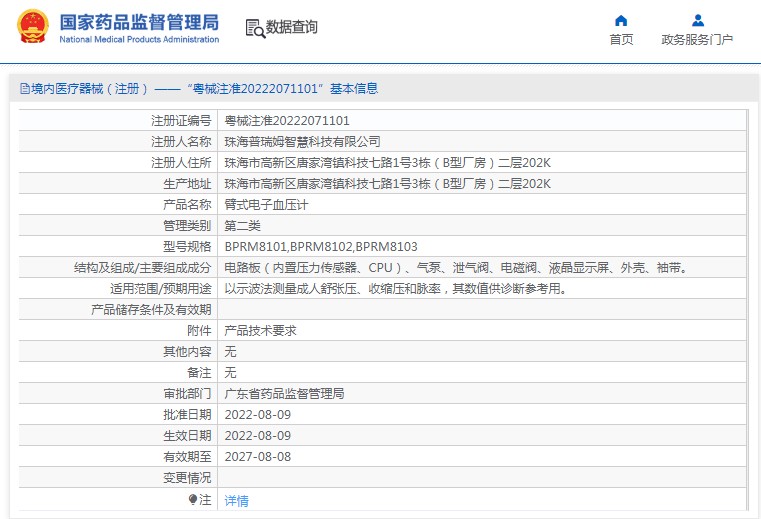Click National Medical Products Administration text
Viewport: 761px width, 519px height.
click(x=139, y=39)
